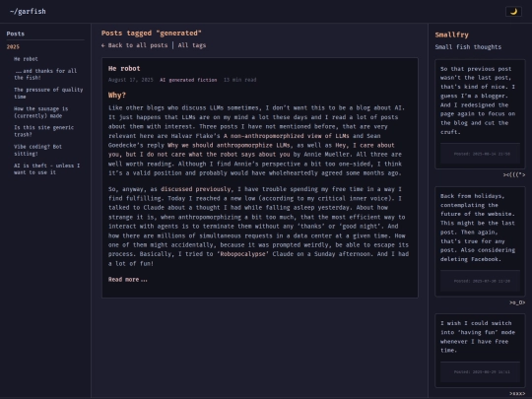Screen dimensions: 532x399
Task: Open the 'Robopocalypse' link
Action: pos(242,254)
